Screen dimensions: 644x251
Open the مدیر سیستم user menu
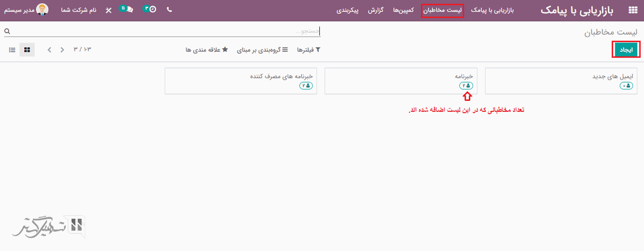point(26,10)
